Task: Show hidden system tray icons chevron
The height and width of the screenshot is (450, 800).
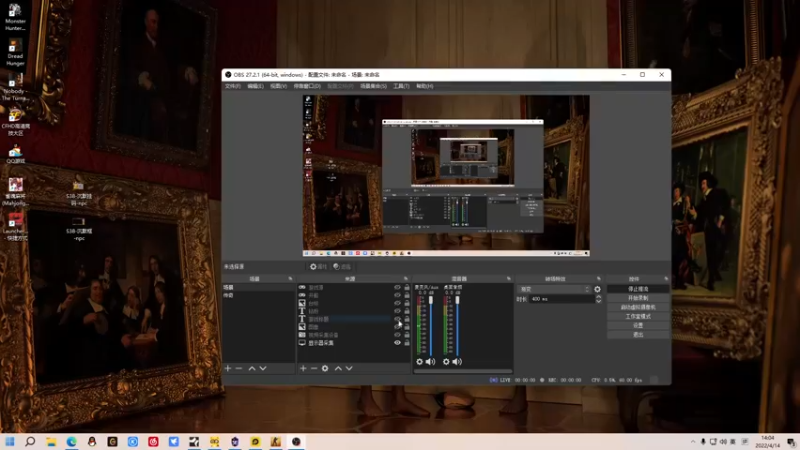Action: (x=693, y=442)
